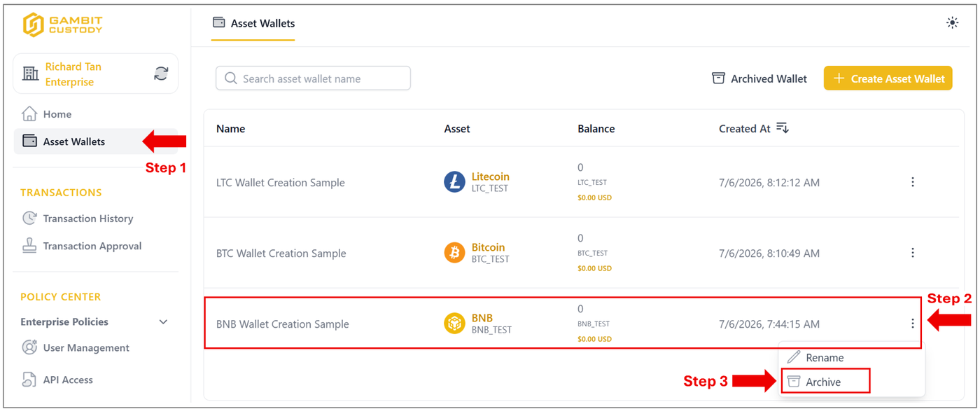
Task: Click the BNB_TEST asset ticker under BNB
Action: [491, 331]
